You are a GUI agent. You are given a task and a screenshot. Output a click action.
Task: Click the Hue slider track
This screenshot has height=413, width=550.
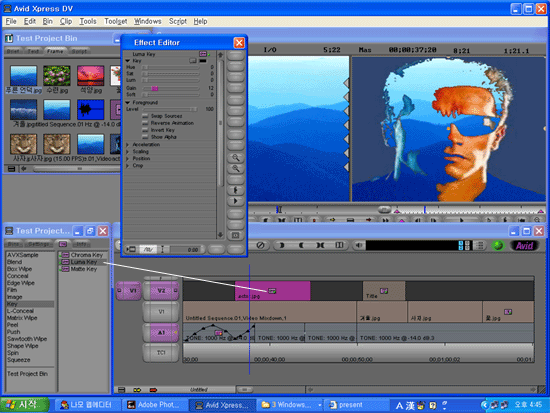171,67
